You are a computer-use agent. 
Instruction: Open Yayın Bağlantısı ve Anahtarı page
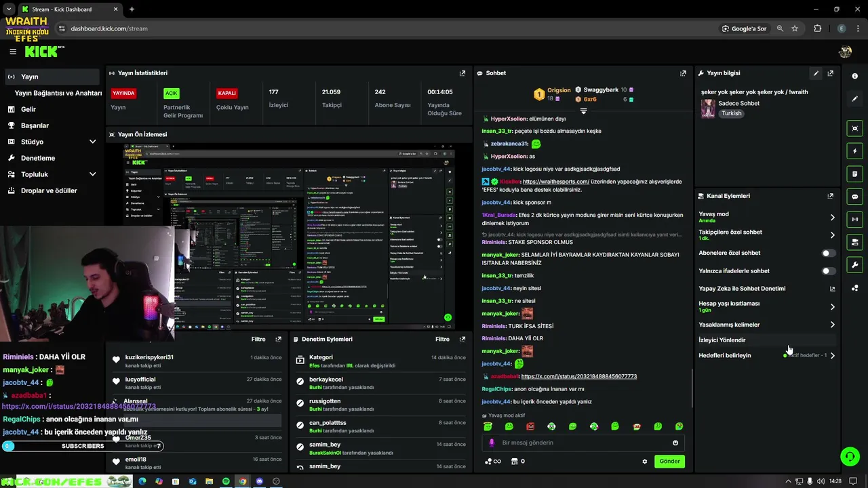tap(58, 93)
